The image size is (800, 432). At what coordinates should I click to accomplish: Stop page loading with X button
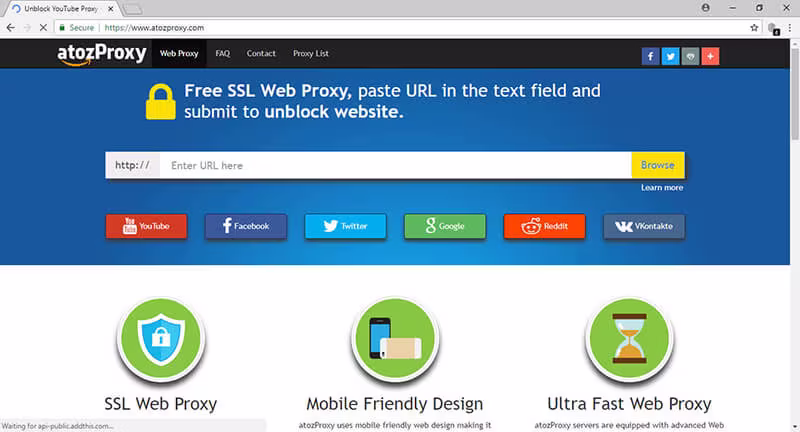(43, 28)
